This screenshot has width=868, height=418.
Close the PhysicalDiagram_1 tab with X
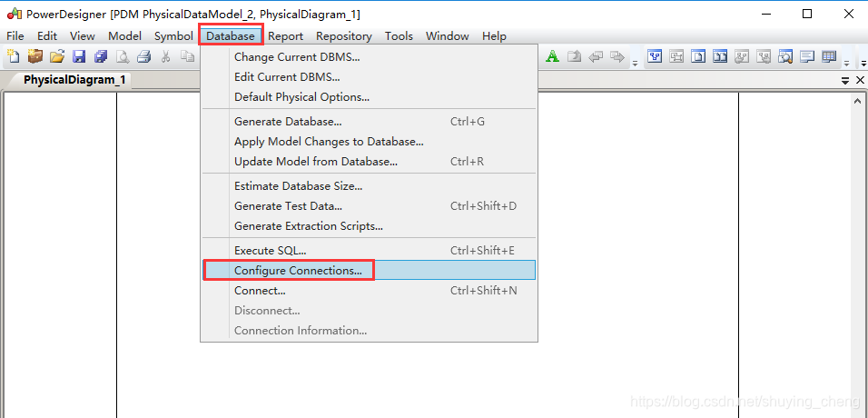pyautogui.click(x=860, y=80)
